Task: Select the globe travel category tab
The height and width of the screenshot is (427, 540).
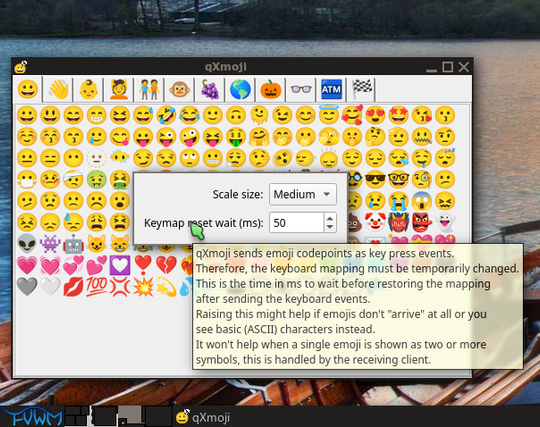Action: 240,90
